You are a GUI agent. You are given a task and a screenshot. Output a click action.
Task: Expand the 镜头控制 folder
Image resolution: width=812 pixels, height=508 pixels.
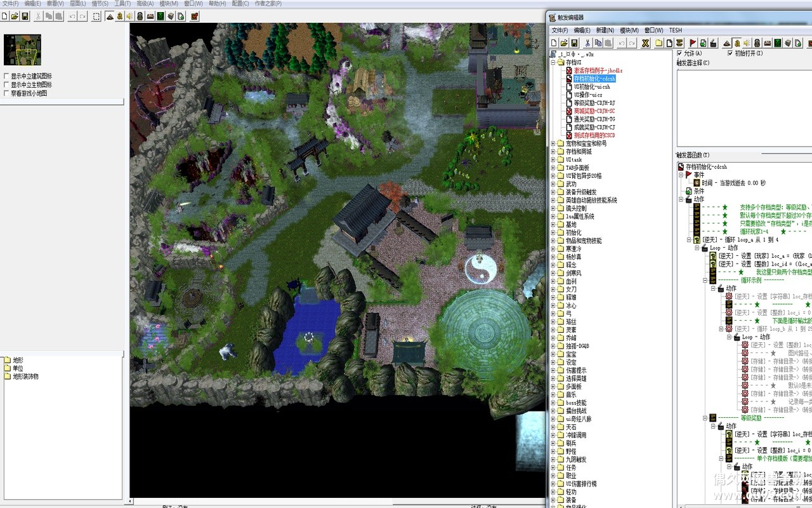click(553, 208)
